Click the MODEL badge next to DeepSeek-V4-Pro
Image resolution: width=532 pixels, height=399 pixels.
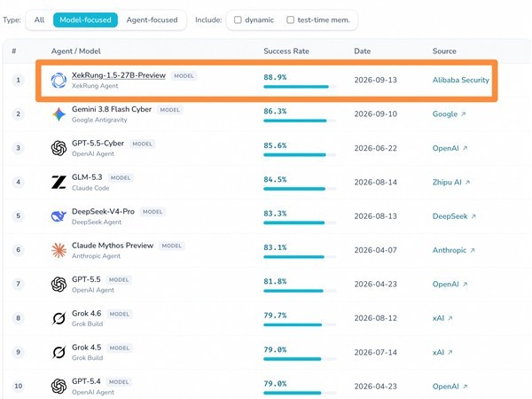click(x=153, y=212)
